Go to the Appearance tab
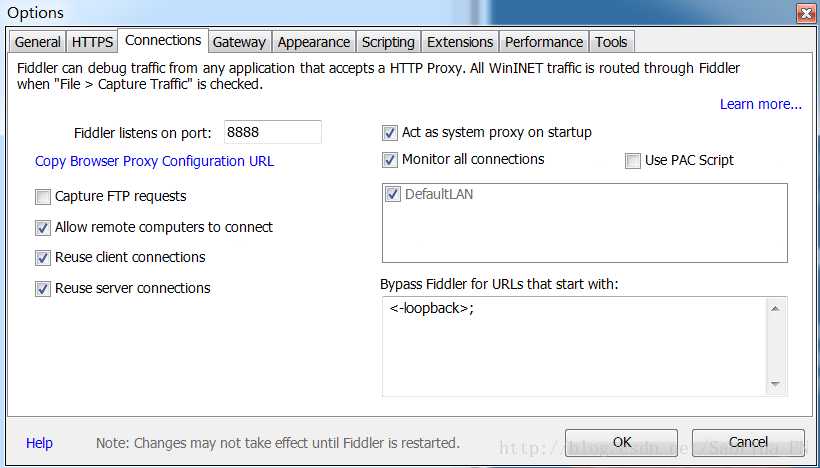 pyautogui.click(x=314, y=42)
